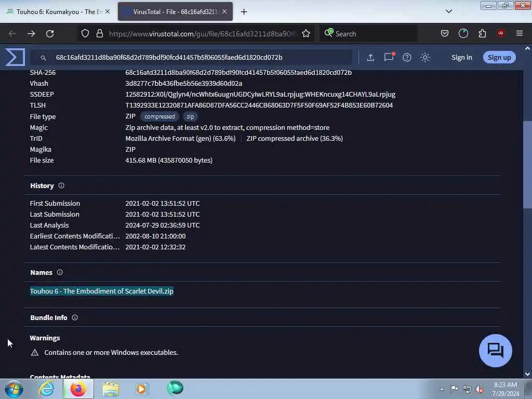Open Firefox hamburger application menu
The width and height of the screenshot is (532, 399).
519,33
